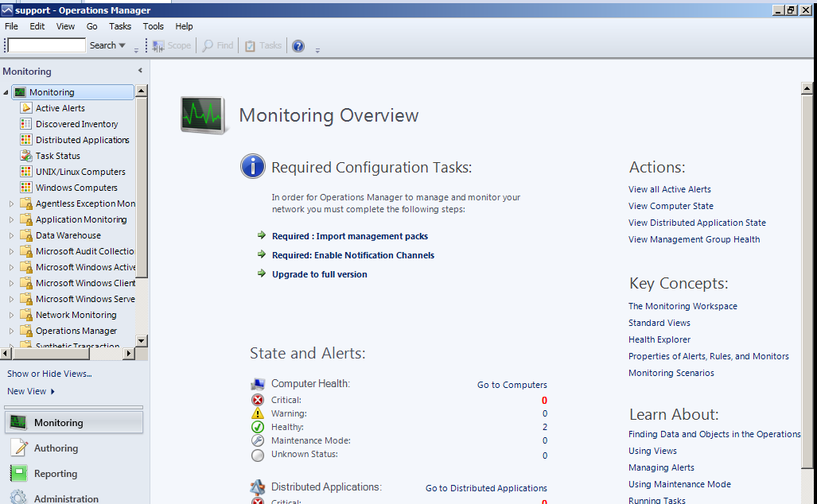Screen dimensions: 817x504
Task: Expand the Network Monitoring folder
Action: point(11,315)
